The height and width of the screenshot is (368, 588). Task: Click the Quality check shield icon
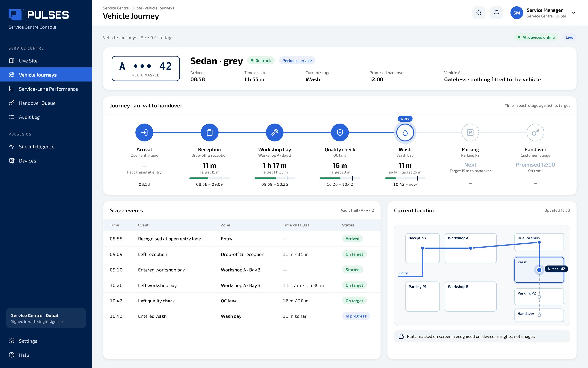click(x=340, y=132)
